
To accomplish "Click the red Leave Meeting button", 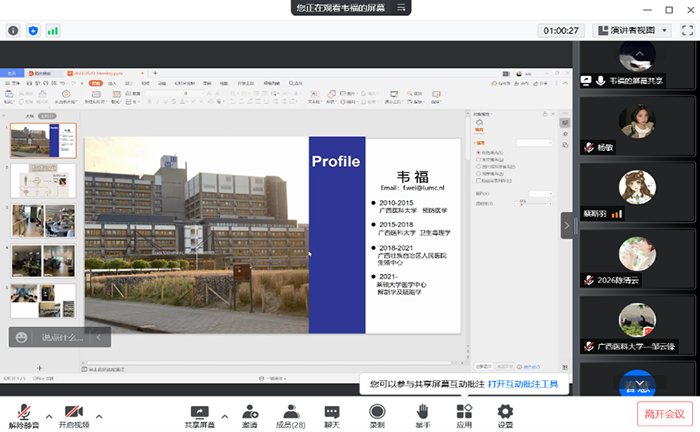I will [x=662, y=412].
